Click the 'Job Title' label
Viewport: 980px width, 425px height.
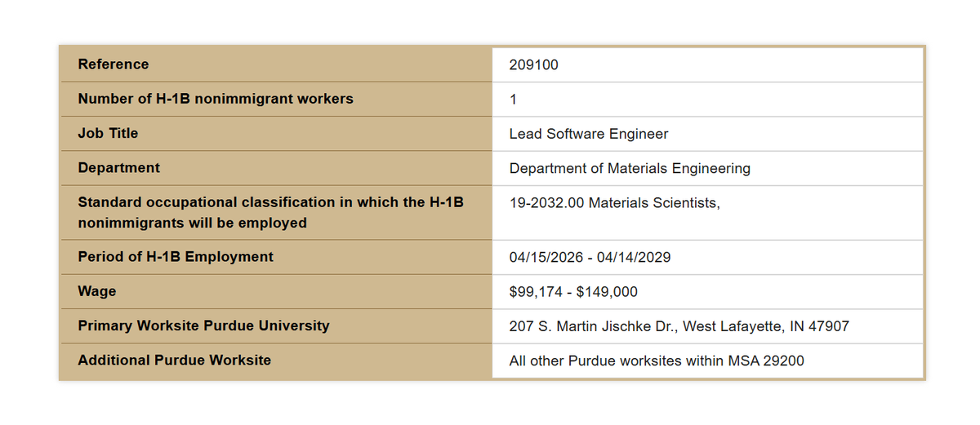click(x=109, y=133)
